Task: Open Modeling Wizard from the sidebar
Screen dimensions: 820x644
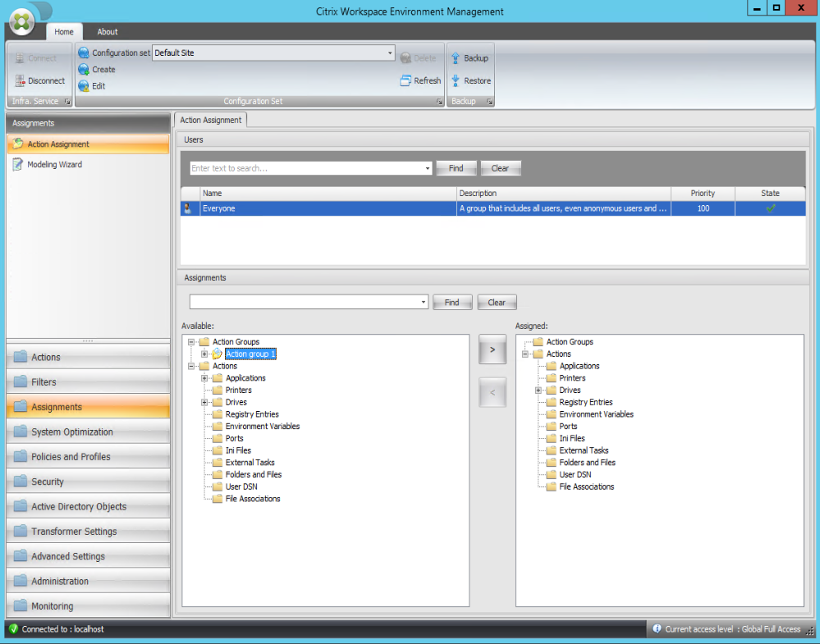Action: click(54, 164)
